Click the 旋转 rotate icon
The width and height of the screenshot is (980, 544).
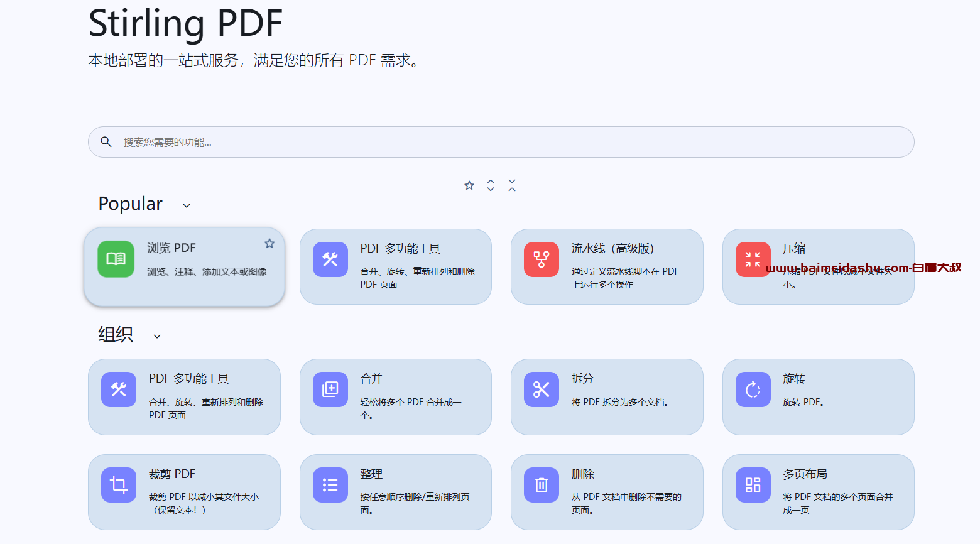[753, 389]
